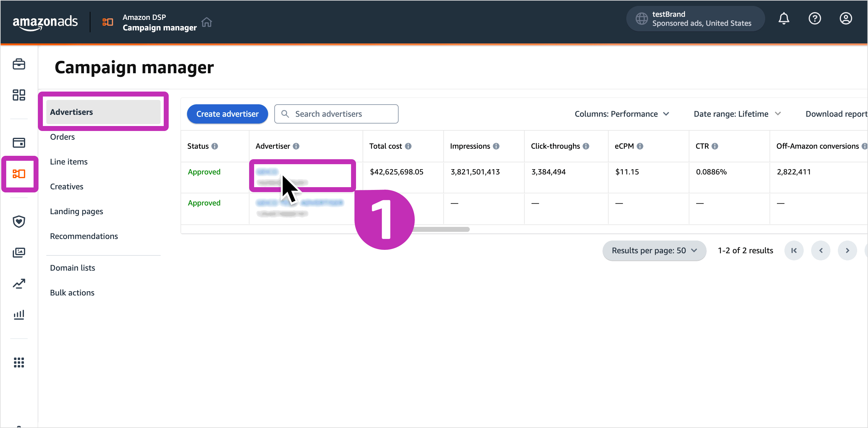Click the Create advertiser button
This screenshot has height=428, width=868.
(x=227, y=114)
